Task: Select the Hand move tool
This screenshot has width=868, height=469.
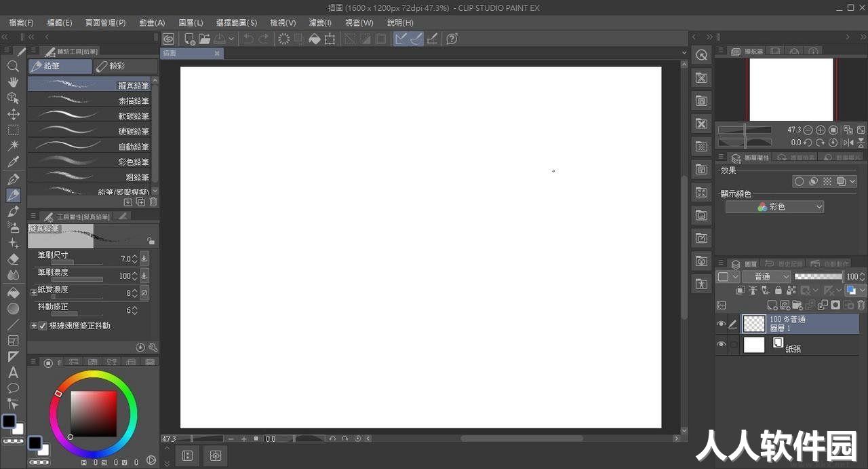Action: [13, 82]
